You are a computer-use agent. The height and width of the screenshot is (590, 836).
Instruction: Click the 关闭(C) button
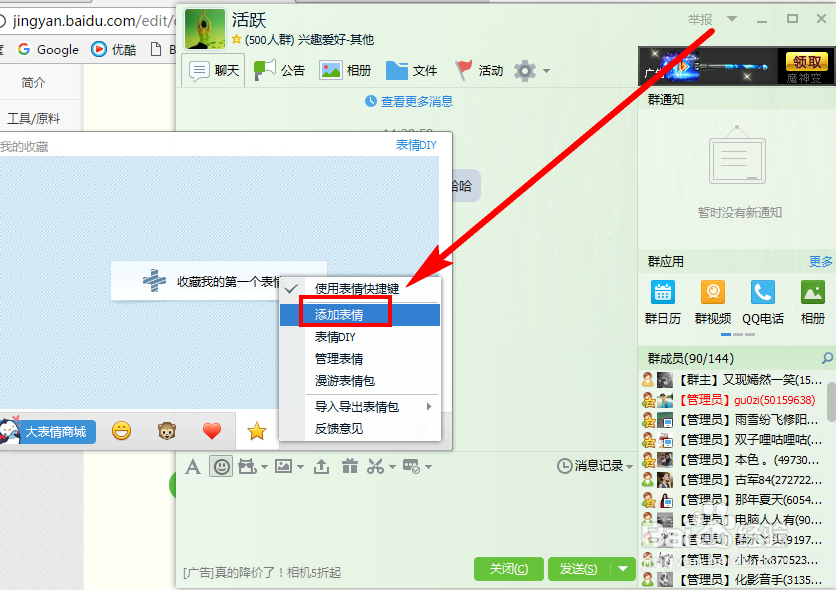click(508, 568)
